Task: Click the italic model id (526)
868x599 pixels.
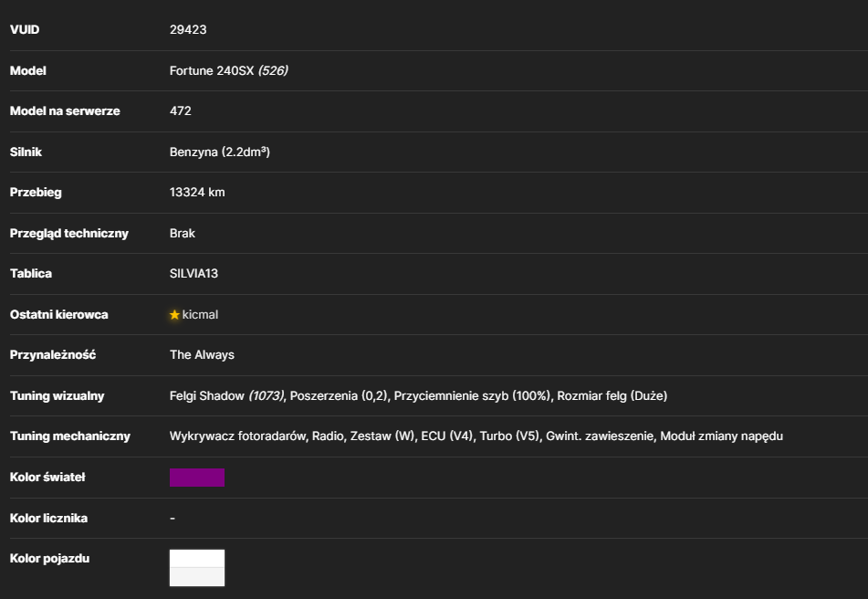Action: pyautogui.click(x=273, y=71)
